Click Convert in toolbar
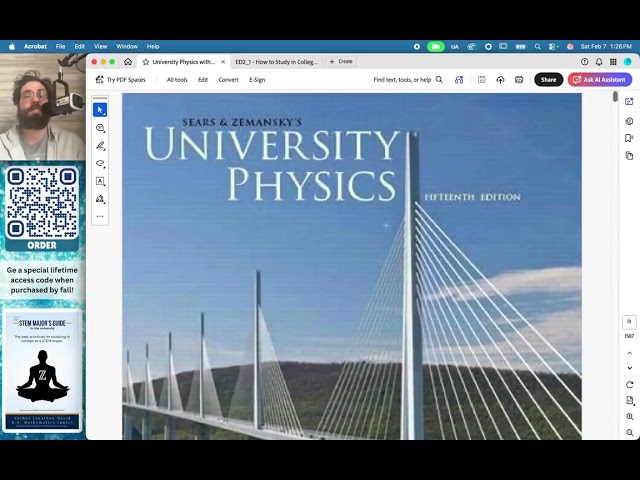 pos(229,80)
